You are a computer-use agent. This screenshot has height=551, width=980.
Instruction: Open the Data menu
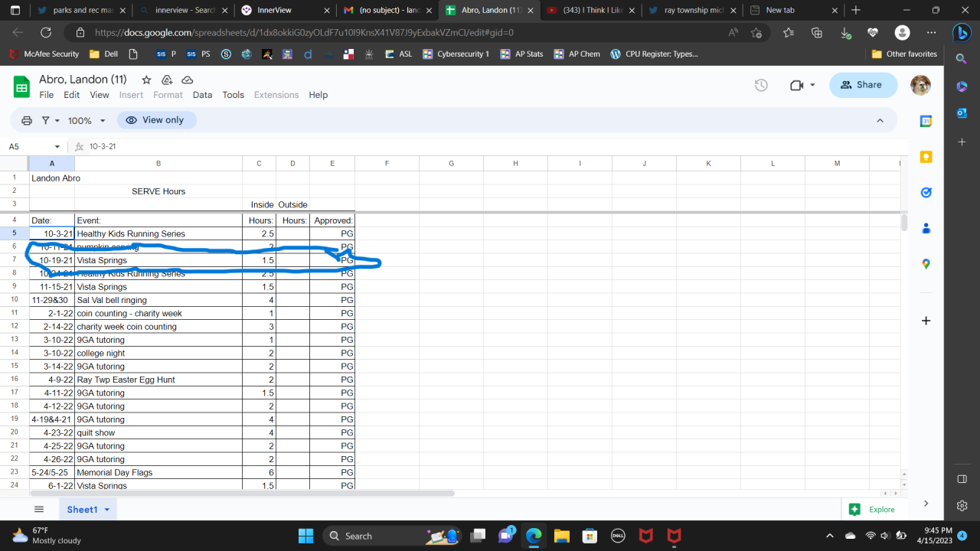click(202, 95)
